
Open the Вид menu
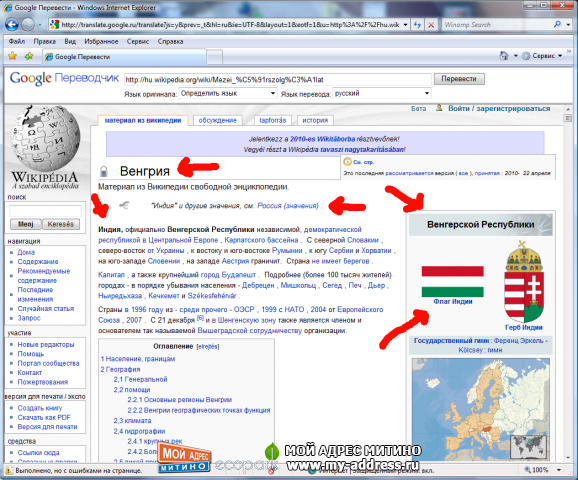[70, 41]
